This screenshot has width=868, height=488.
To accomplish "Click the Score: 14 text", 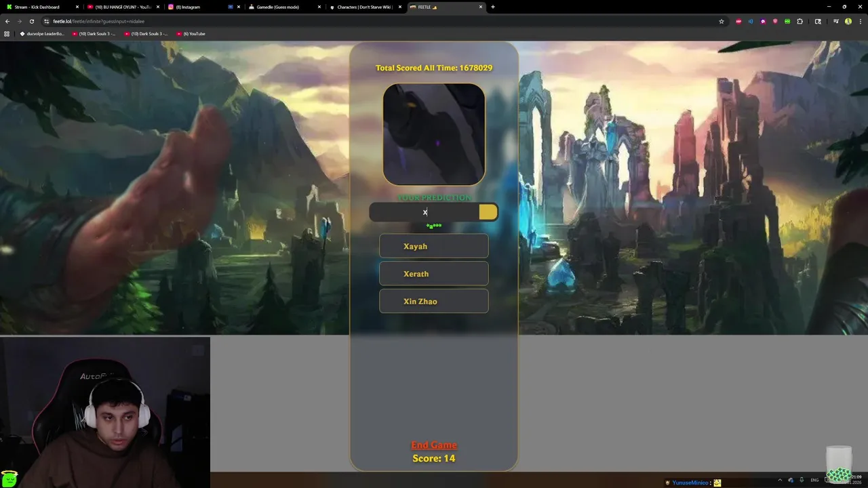I will click(434, 458).
